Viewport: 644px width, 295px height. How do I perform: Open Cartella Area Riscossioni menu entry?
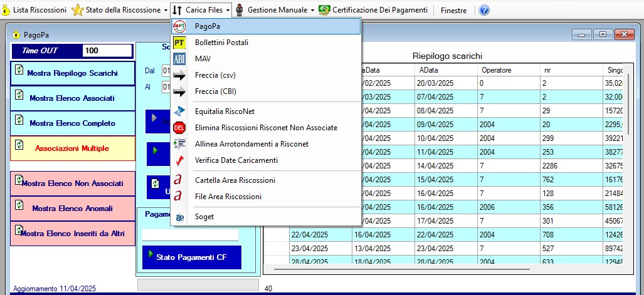point(235,180)
